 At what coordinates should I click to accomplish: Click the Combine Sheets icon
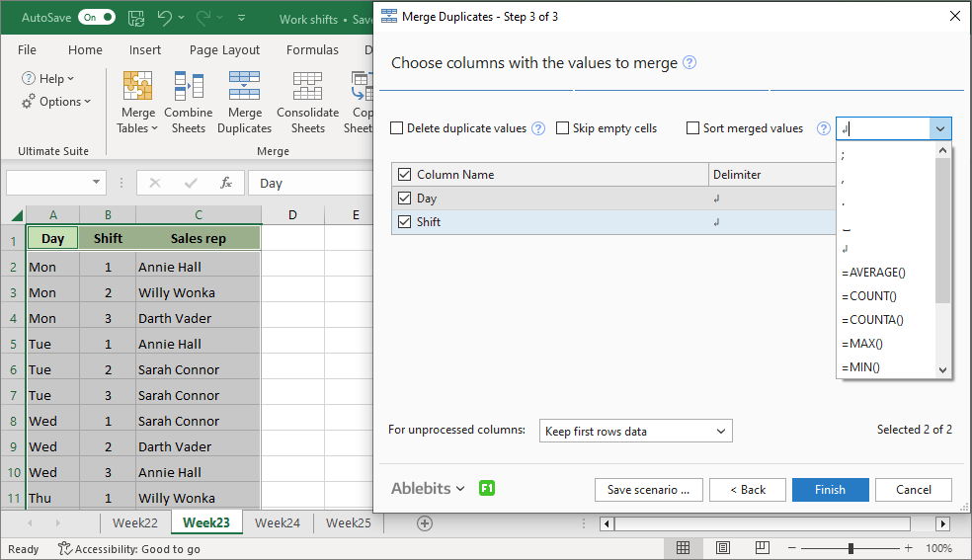pos(189,86)
